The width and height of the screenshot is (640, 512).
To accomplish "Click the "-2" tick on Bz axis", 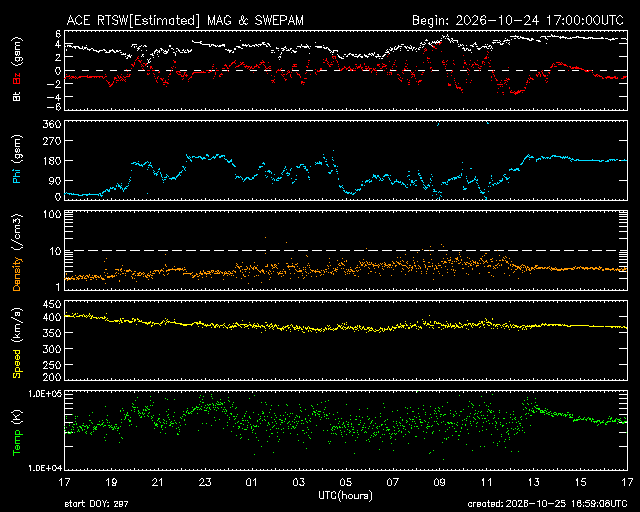I will 53,84.
